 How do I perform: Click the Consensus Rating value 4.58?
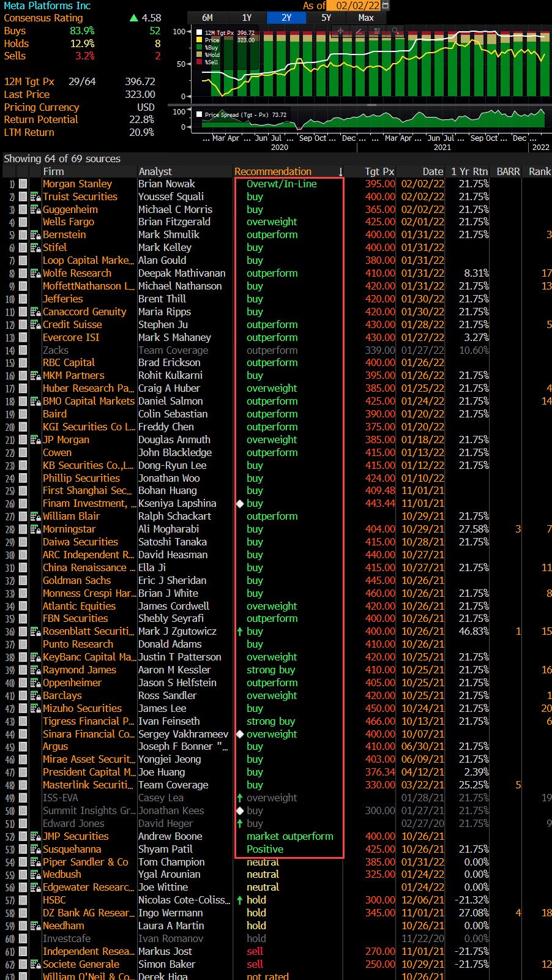coord(151,18)
